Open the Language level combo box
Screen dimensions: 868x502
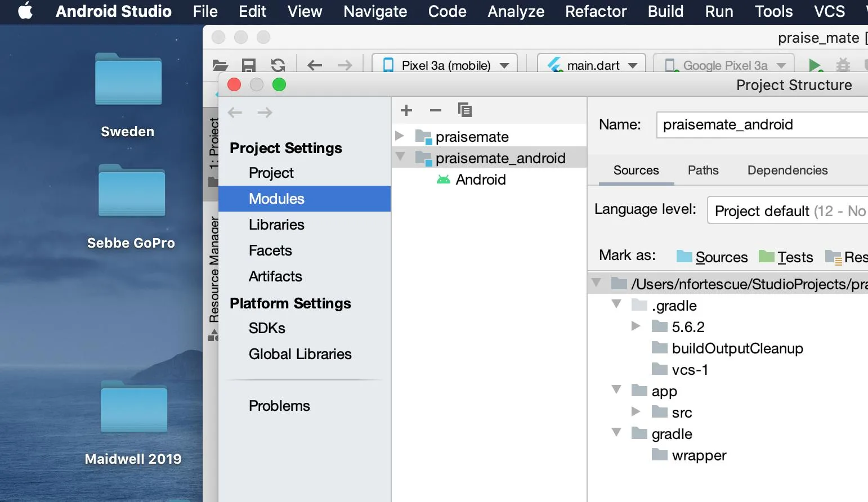pyautogui.click(x=788, y=210)
